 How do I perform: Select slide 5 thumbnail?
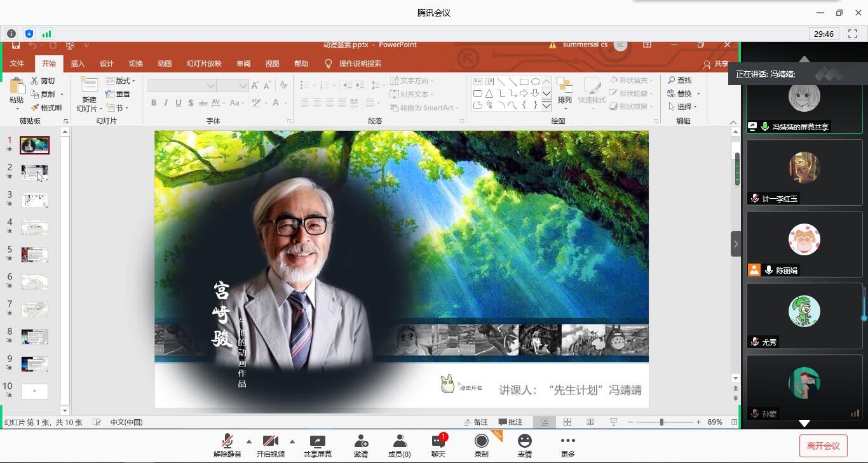coord(34,255)
